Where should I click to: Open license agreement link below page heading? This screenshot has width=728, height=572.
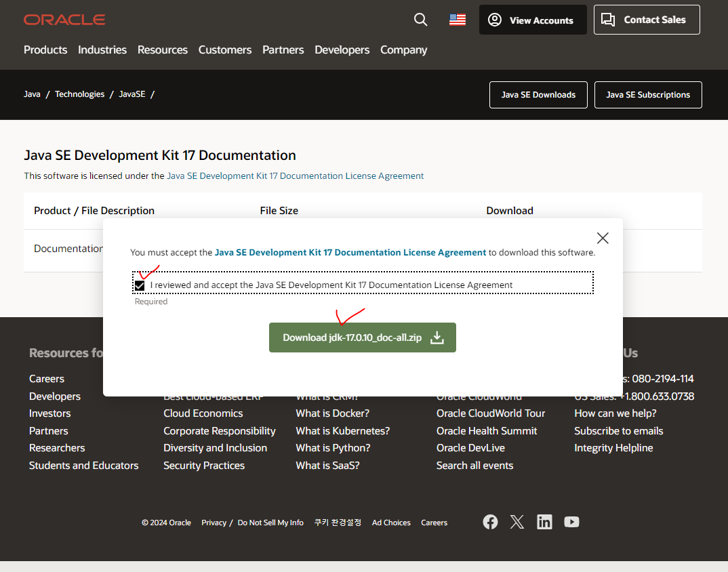296,176
